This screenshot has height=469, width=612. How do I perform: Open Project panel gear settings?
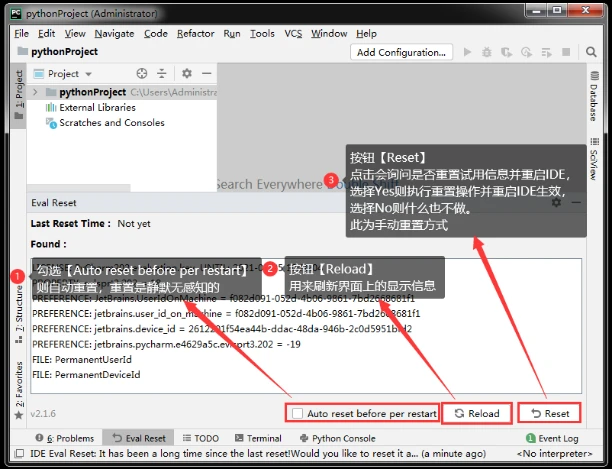point(186,73)
